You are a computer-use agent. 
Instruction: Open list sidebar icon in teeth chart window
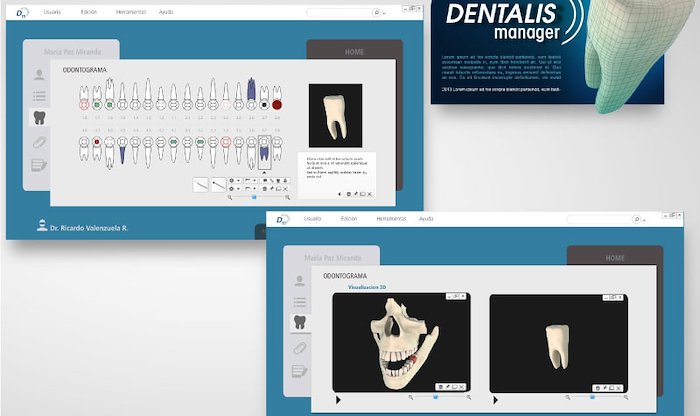pos(39,96)
